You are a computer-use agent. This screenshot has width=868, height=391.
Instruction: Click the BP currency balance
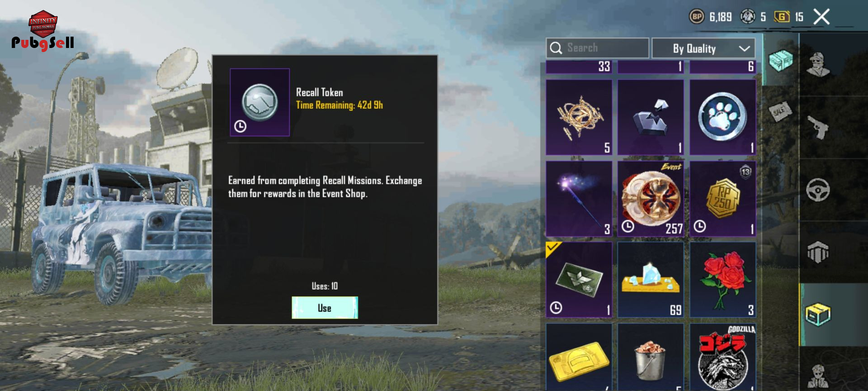point(711,17)
